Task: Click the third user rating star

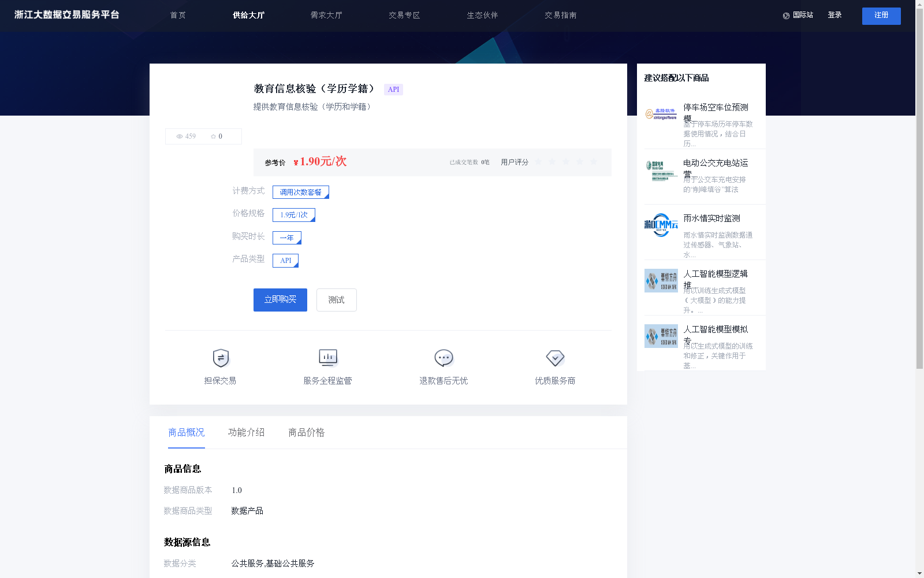Action: tap(566, 162)
